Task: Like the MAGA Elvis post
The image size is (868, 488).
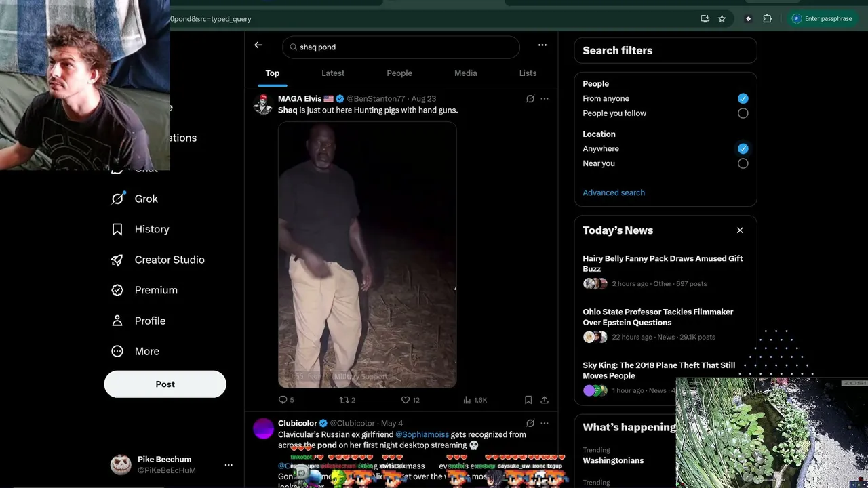Action: tap(410, 400)
